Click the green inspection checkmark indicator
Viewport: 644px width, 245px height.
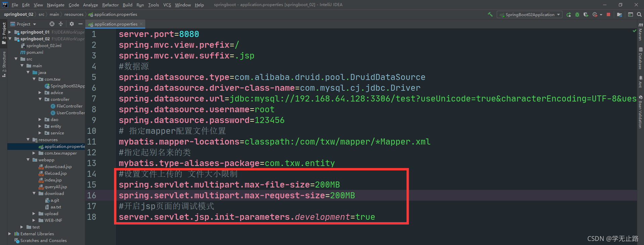[634, 31]
